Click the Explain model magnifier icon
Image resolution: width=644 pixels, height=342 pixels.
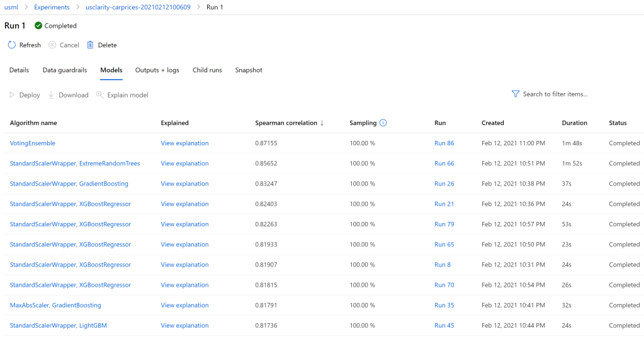pyautogui.click(x=99, y=95)
